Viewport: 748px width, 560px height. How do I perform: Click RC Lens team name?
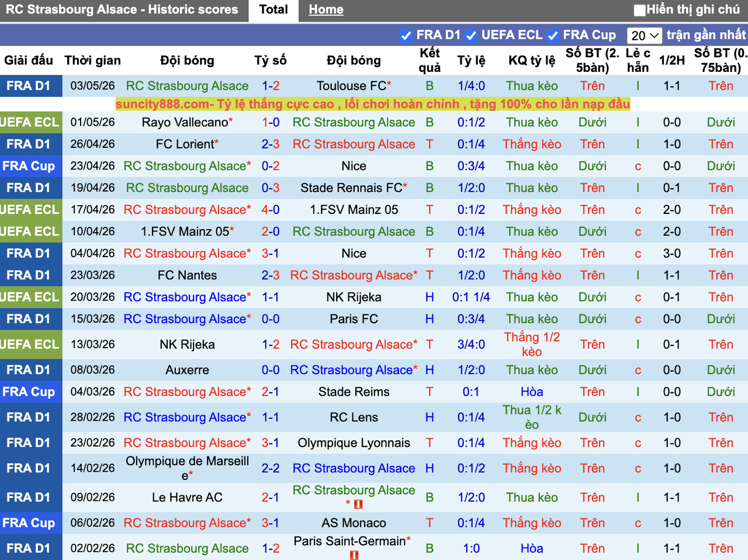[x=354, y=417]
